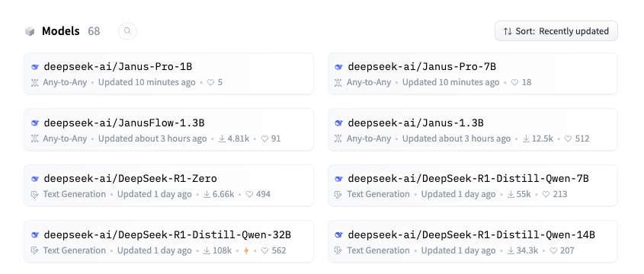Image resolution: width=644 pixels, height=274 pixels.
Task: Click DeepSeek whale avatar on R1-Distill-Qwen-7B
Action: tap(339, 179)
